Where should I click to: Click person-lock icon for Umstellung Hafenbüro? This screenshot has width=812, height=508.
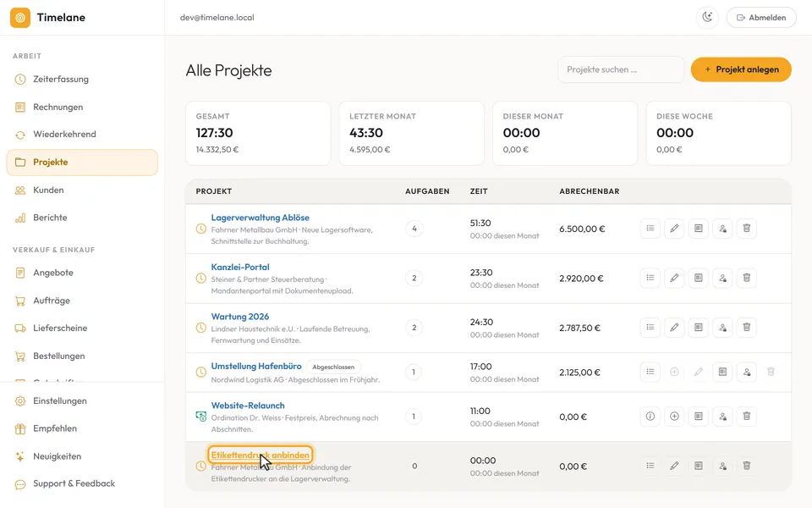coord(747,372)
